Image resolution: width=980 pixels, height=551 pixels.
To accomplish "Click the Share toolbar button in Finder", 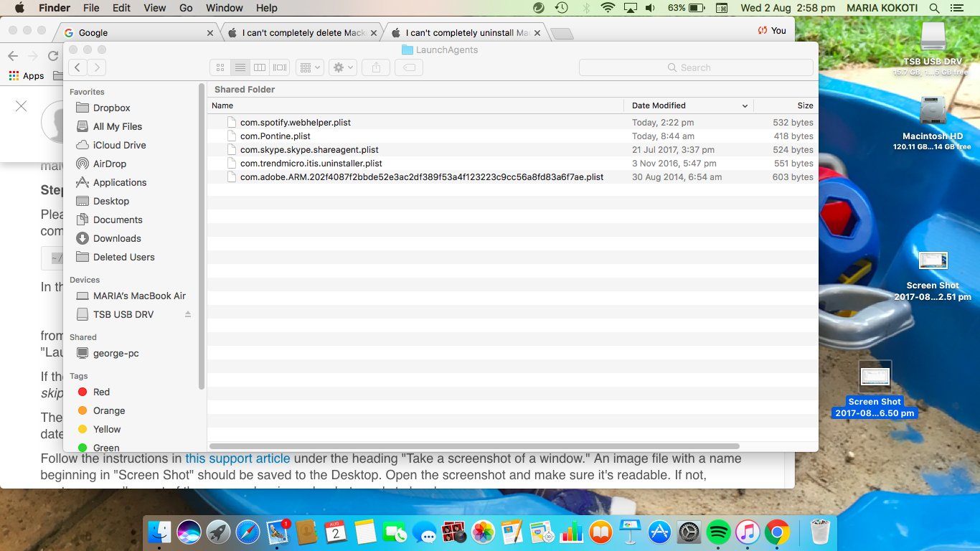I will click(376, 67).
